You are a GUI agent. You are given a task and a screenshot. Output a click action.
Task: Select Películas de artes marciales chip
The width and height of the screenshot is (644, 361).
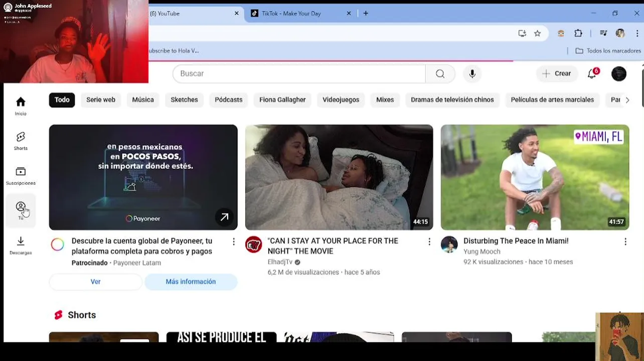(552, 100)
